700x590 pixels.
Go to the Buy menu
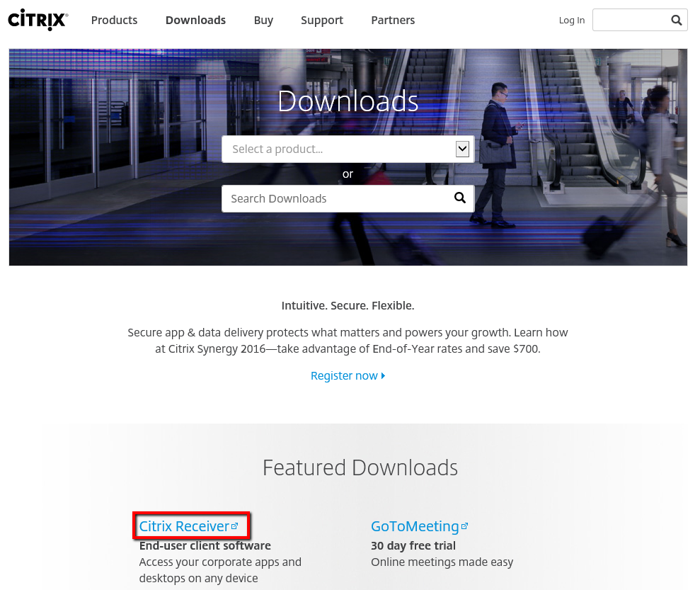point(263,21)
